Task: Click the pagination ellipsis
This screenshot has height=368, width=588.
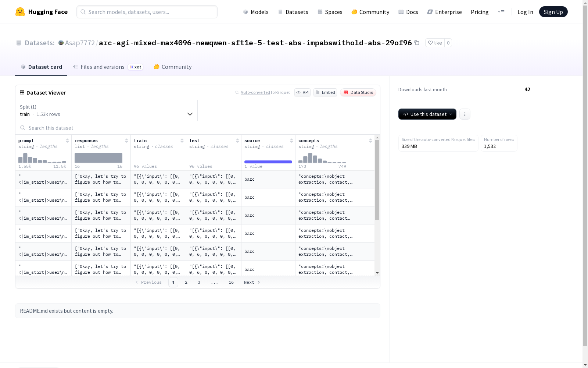Action: coord(215,282)
